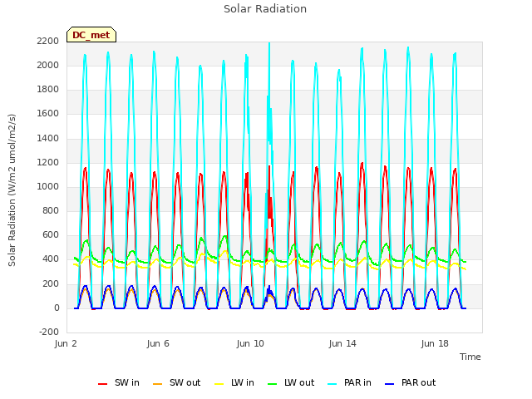This screenshot has height=399, width=532.
Task: Click the DC_met annotation label
Action: coord(91,35)
